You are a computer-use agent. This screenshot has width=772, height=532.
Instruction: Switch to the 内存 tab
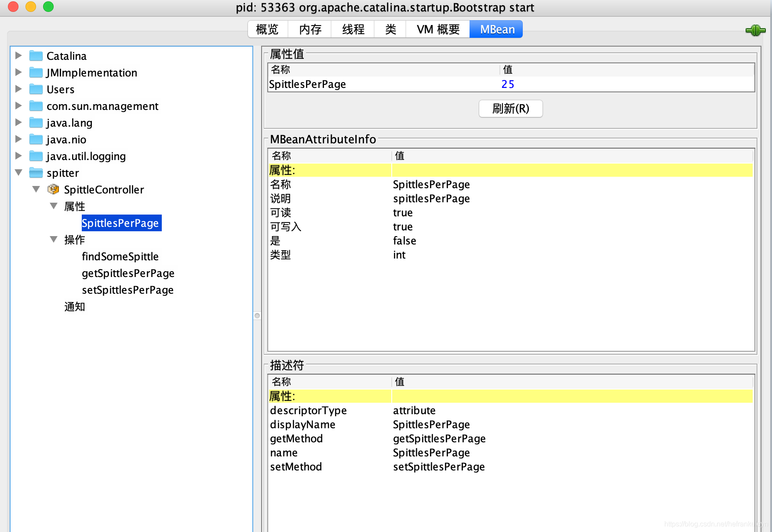(310, 29)
